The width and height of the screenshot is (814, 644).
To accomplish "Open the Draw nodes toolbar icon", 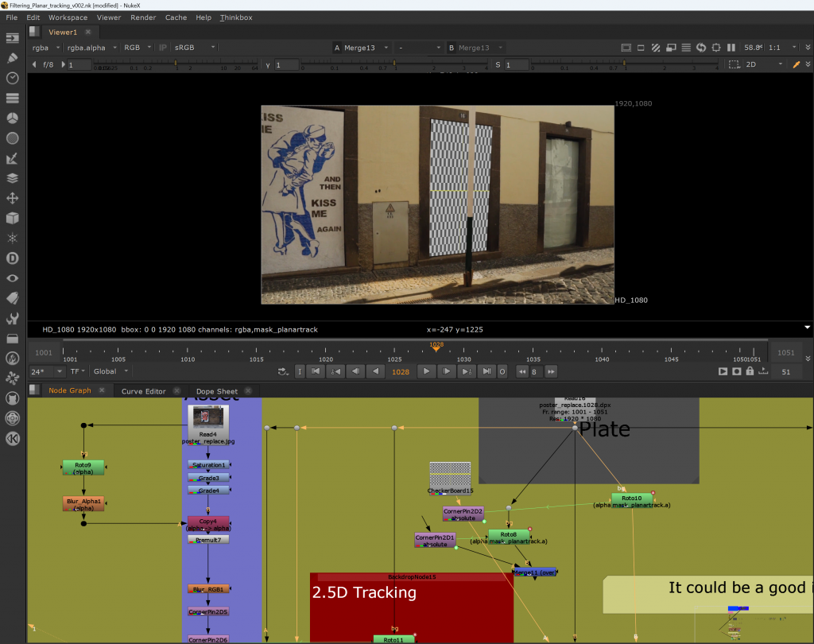I will click(x=13, y=58).
